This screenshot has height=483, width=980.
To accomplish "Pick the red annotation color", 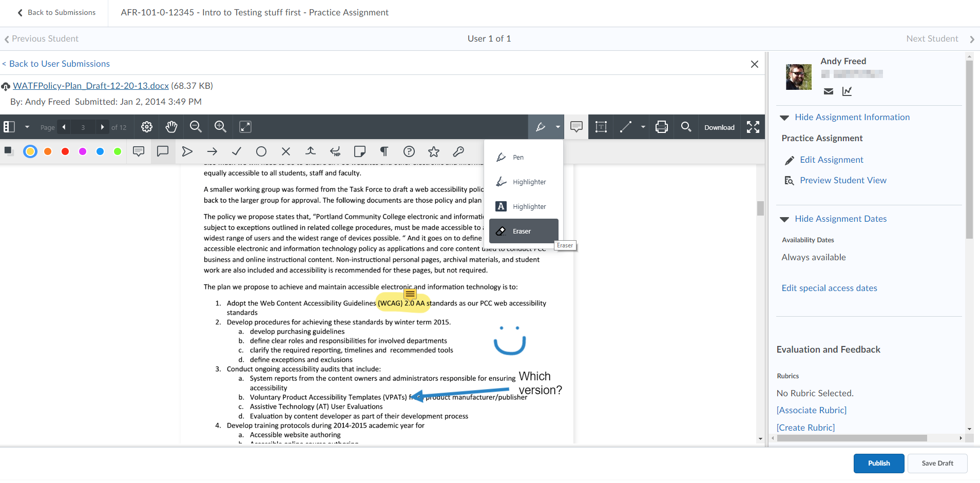I will pyautogui.click(x=65, y=151).
